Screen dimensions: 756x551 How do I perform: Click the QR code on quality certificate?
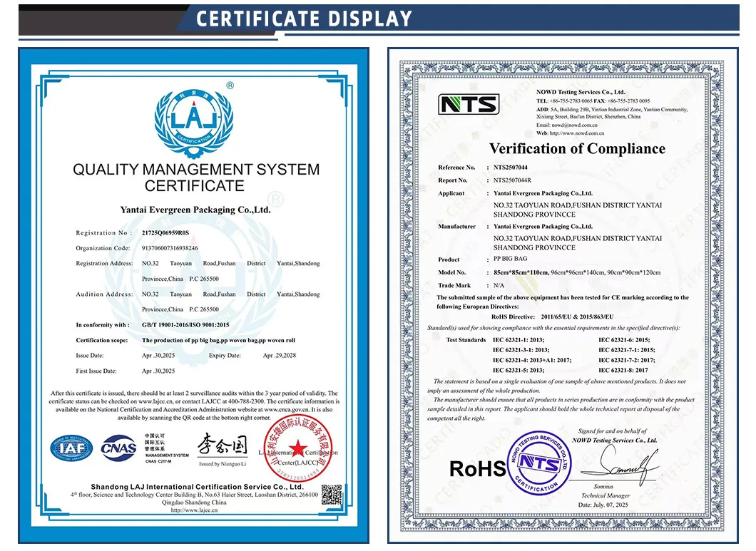pyautogui.click(x=332, y=495)
